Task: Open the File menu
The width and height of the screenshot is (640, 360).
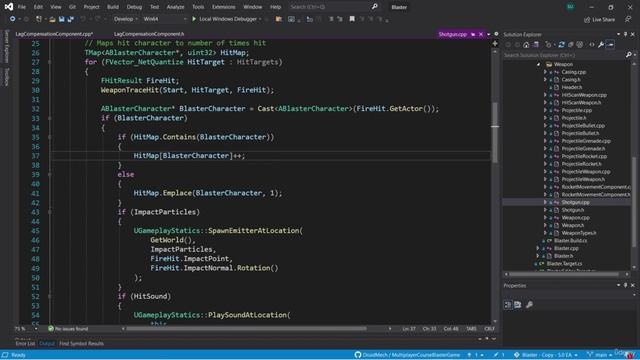Action: [x=22, y=7]
